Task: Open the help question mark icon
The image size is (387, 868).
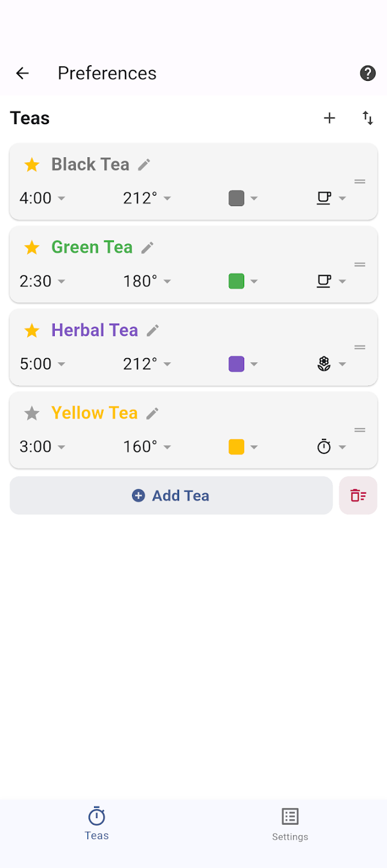Action: 368,74
